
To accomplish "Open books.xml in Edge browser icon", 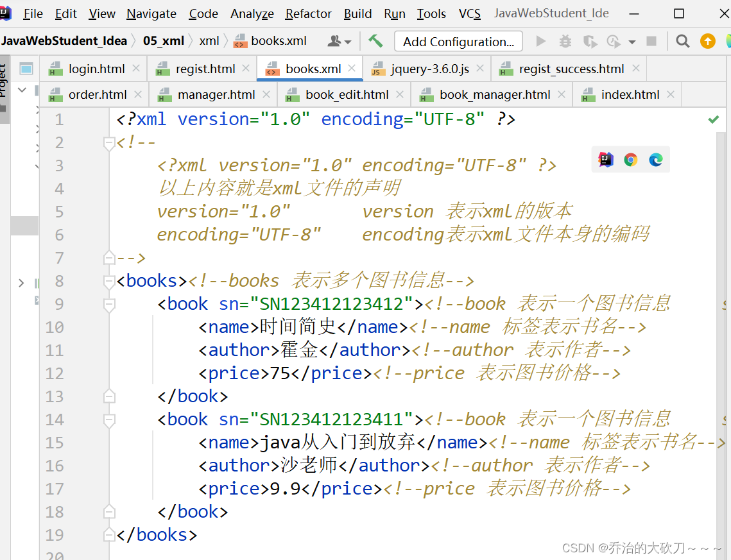I will coord(656,160).
